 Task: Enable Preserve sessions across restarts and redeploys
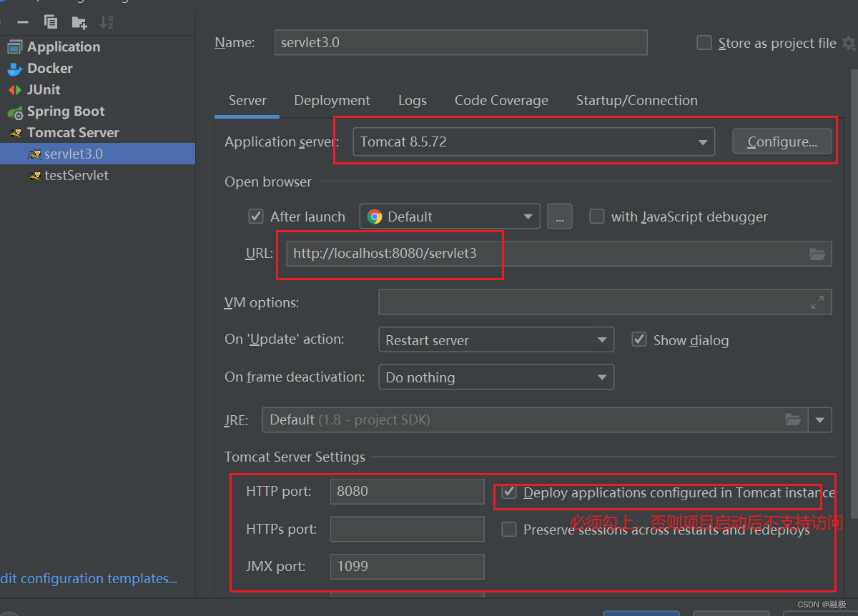(x=509, y=529)
